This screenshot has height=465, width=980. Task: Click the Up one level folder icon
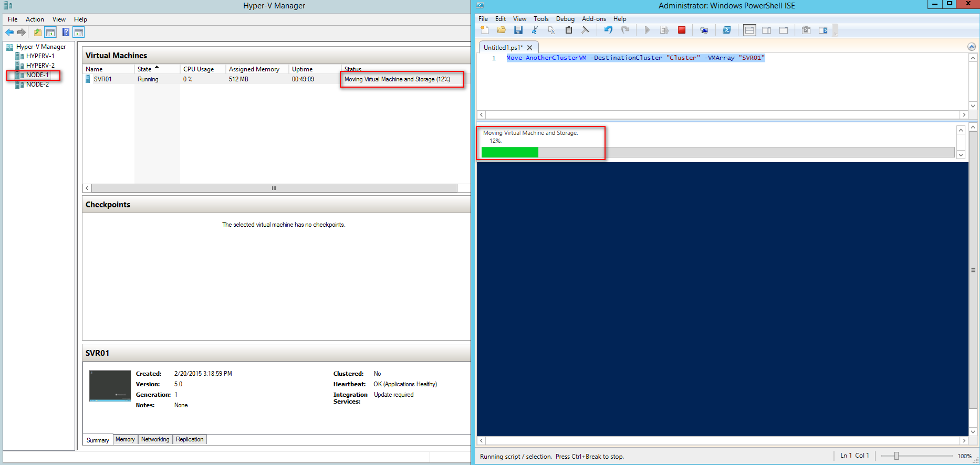[x=38, y=33]
